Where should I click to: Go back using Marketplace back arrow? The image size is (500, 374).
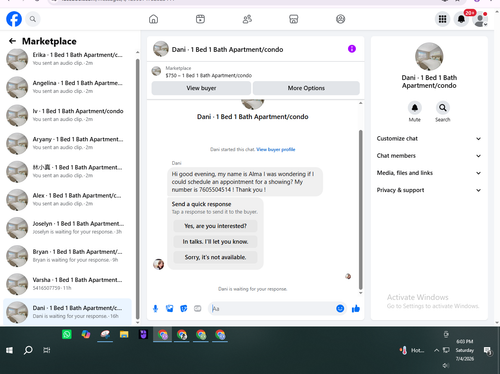pyautogui.click(x=12, y=41)
